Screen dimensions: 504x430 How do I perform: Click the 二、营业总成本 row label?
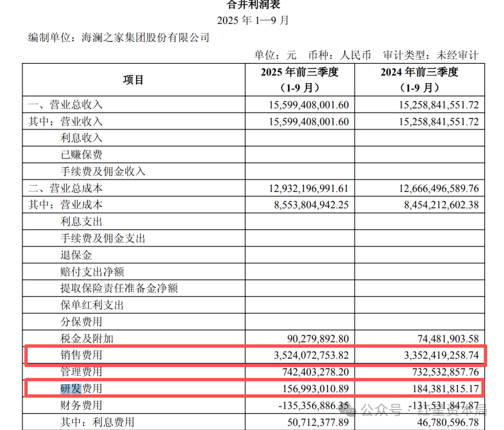click(65, 188)
